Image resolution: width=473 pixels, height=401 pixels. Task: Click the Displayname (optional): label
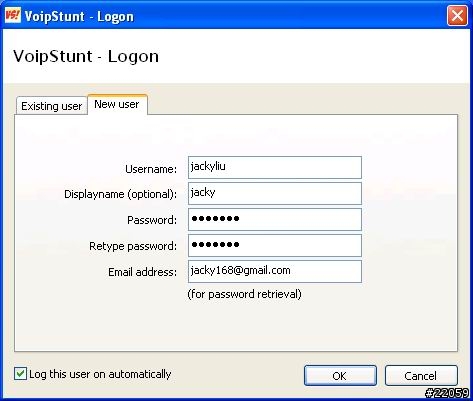120,194
